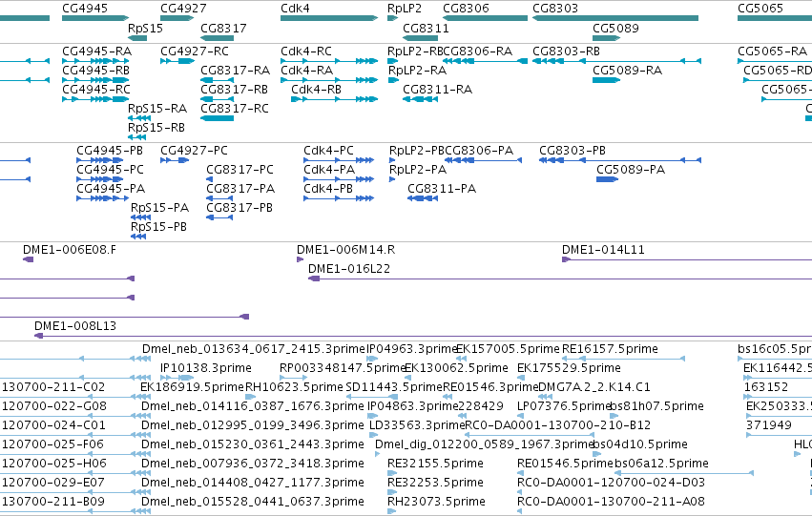Click EST 120700-022-G08
Screen dimensions: 812x516
(x=53, y=406)
